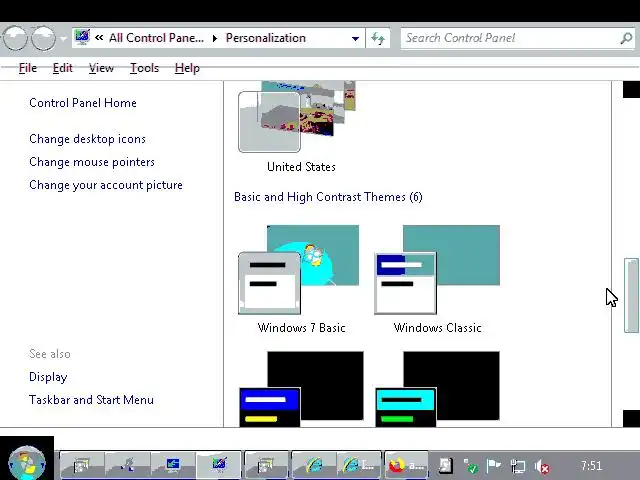Select high contrast theme with blue title bar
Viewport: 640px width, 480px height.
[301, 389]
